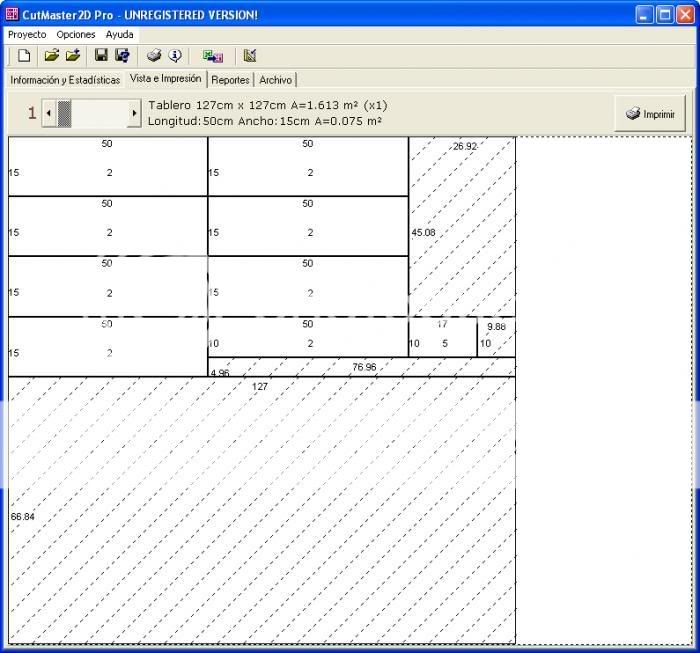This screenshot has width=700, height=653.
Task: Go to the Archivo tab
Action: [x=276, y=80]
